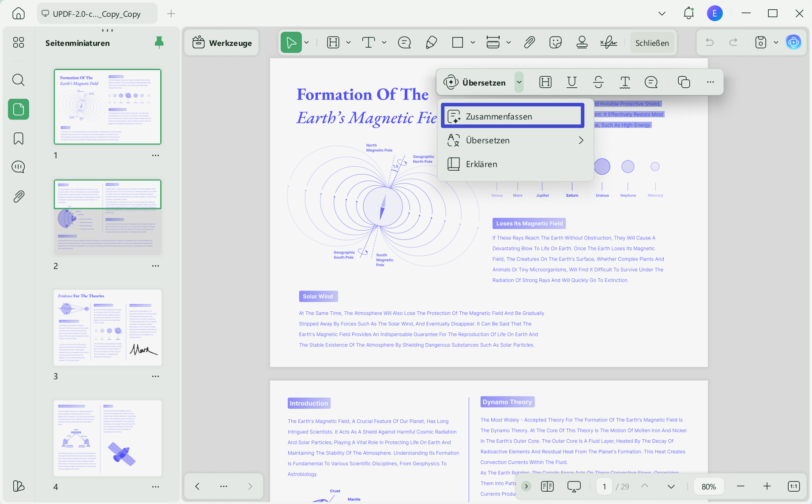The width and height of the screenshot is (812, 504).
Task: Open the comment note tool
Action: (x=404, y=42)
